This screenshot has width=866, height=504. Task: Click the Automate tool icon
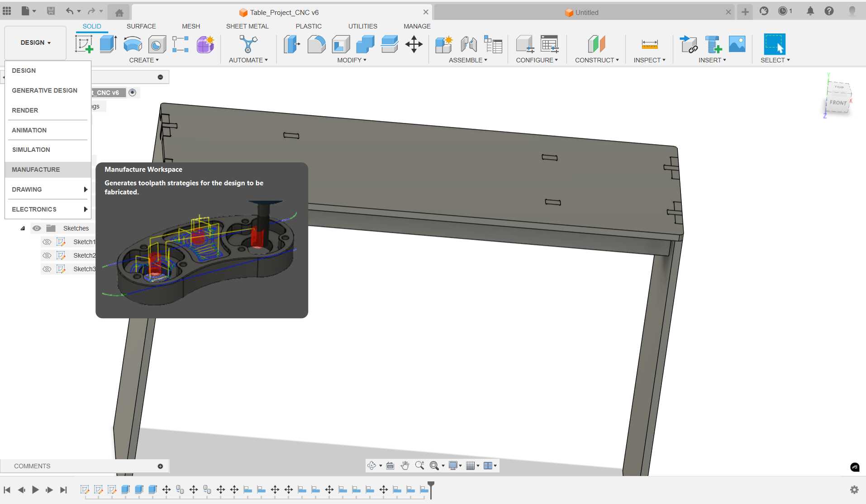tap(248, 44)
